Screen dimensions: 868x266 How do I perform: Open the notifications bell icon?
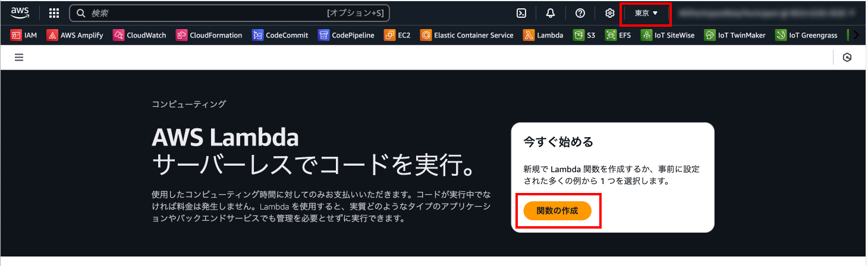pyautogui.click(x=551, y=13)
